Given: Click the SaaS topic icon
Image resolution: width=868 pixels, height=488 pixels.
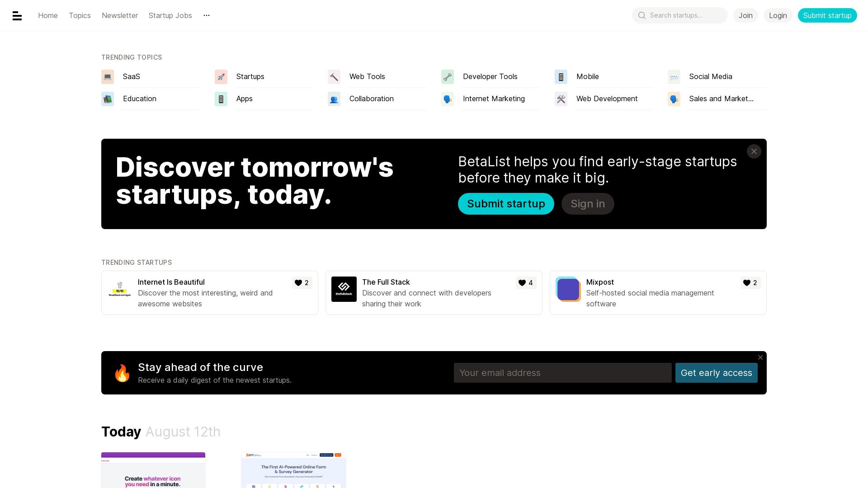Looking at the screenshot, I should click(107, 76).
